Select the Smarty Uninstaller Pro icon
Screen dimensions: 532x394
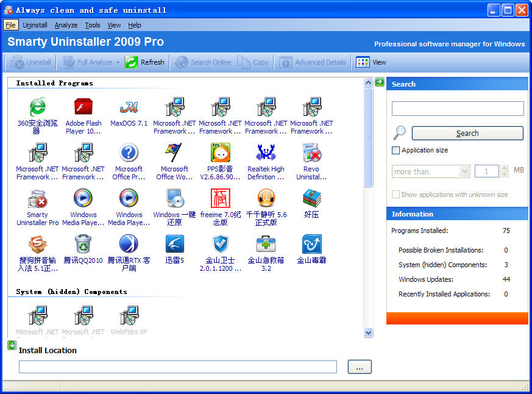point(37,199)
